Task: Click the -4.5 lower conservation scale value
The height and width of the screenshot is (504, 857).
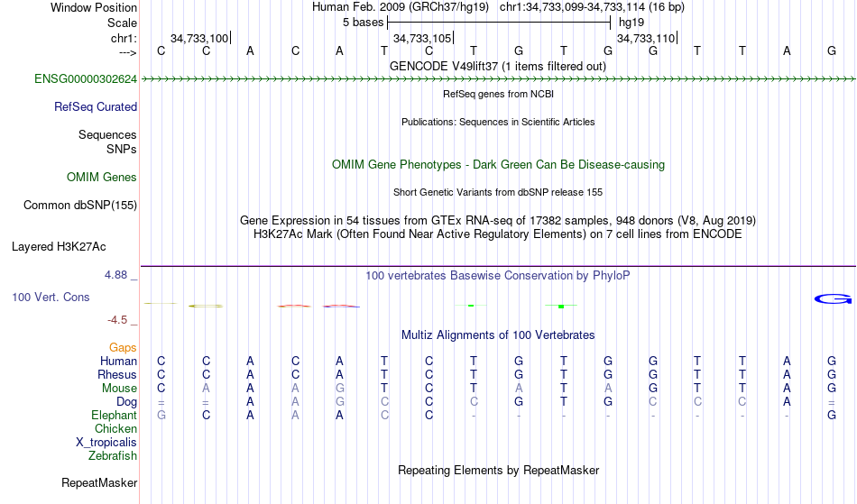Action: point(117,320)
